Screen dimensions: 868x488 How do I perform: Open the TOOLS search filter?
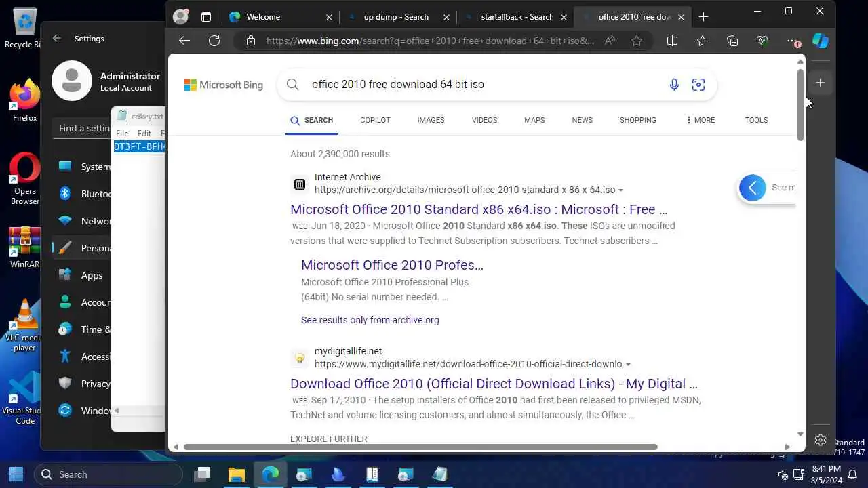point(756,120)
